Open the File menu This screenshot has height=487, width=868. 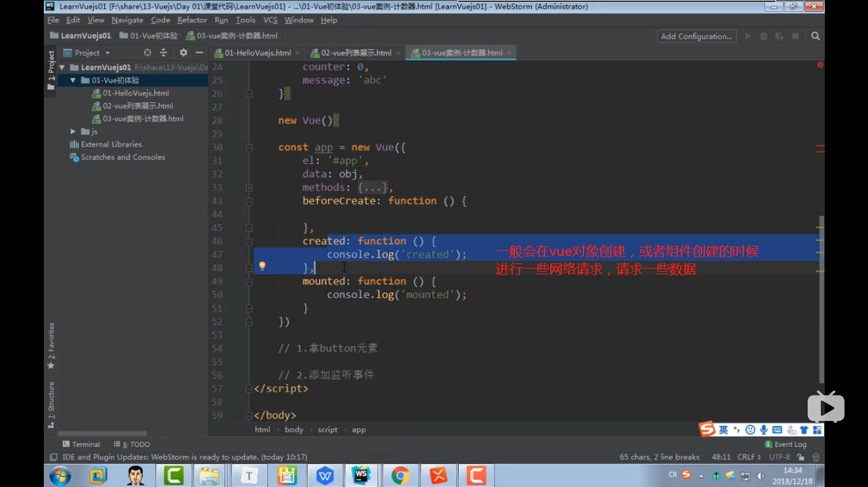[x=53, y=20]
